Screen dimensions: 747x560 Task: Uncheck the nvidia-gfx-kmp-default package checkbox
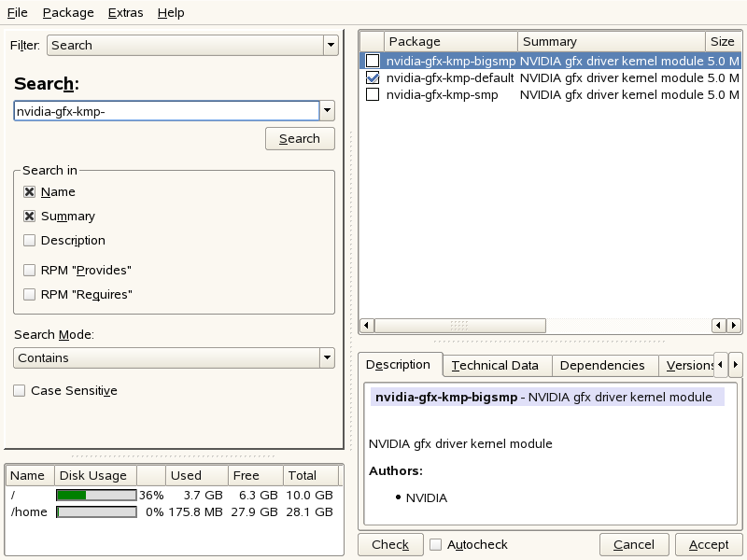click(x=373, y=77)
